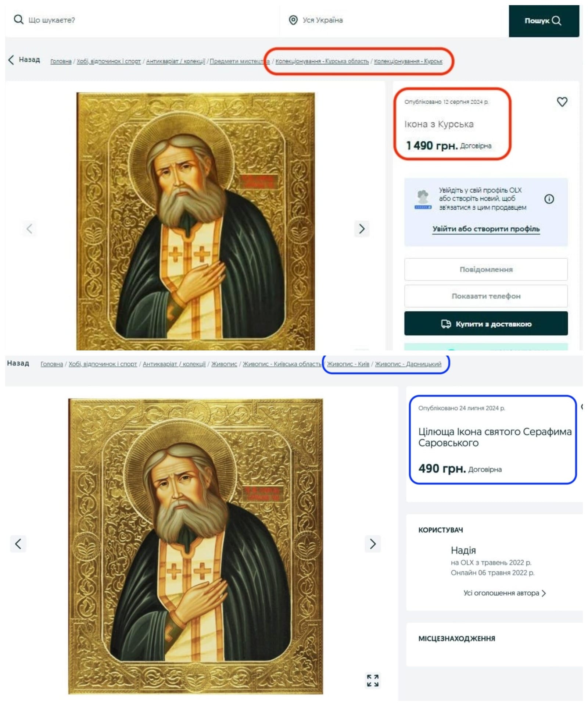This screenshot has height=706, width=588.
Task: Click the Пошук search button
Action: [544, 21]
